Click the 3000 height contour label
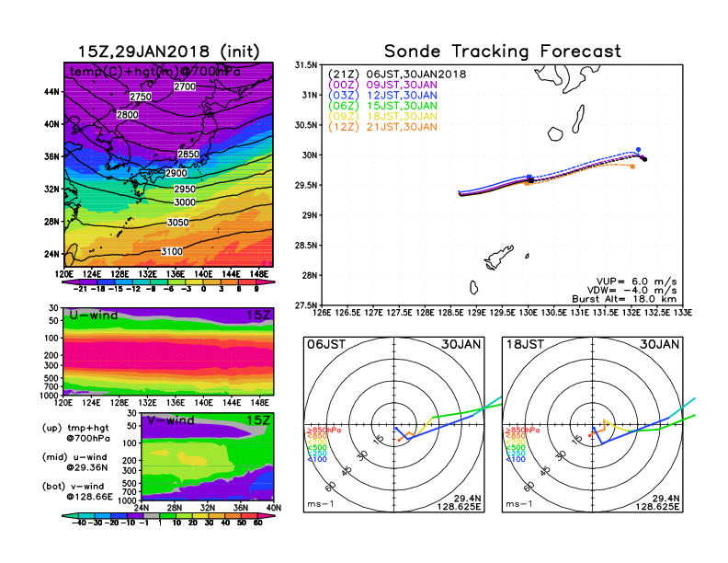 185,201
